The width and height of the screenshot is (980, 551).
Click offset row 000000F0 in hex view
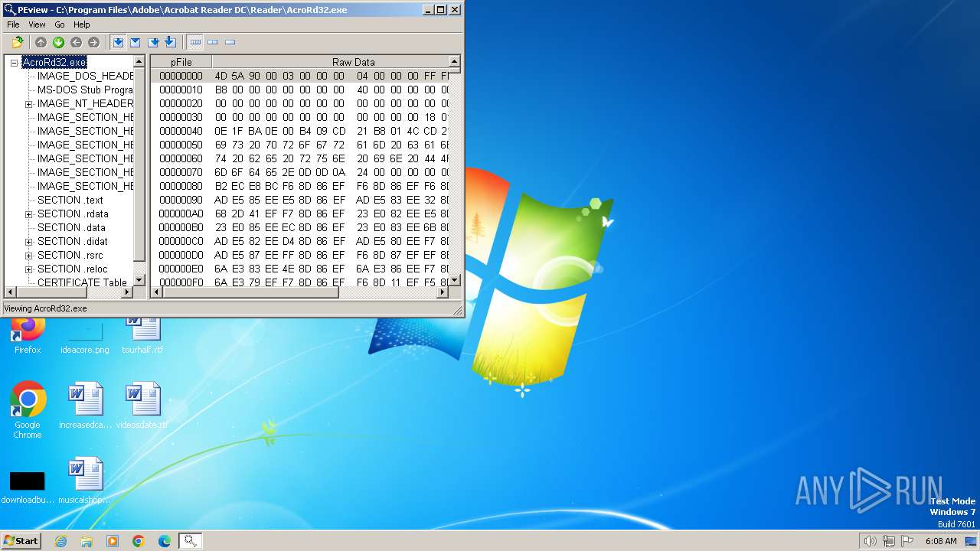click(299, 282)
